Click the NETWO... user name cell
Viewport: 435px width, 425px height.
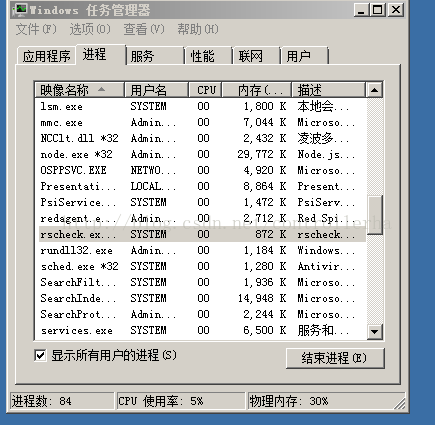tap(153, 170)
